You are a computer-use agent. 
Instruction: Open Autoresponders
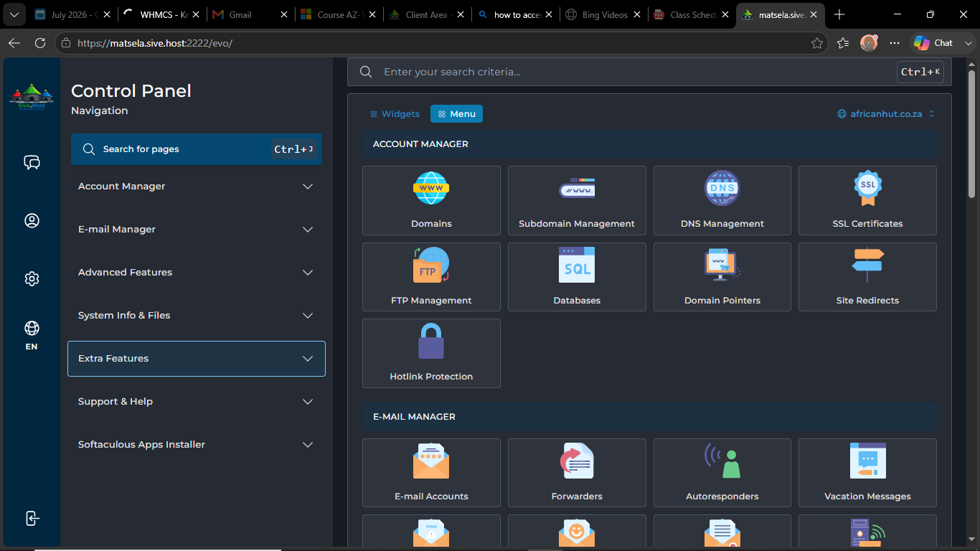722,473
